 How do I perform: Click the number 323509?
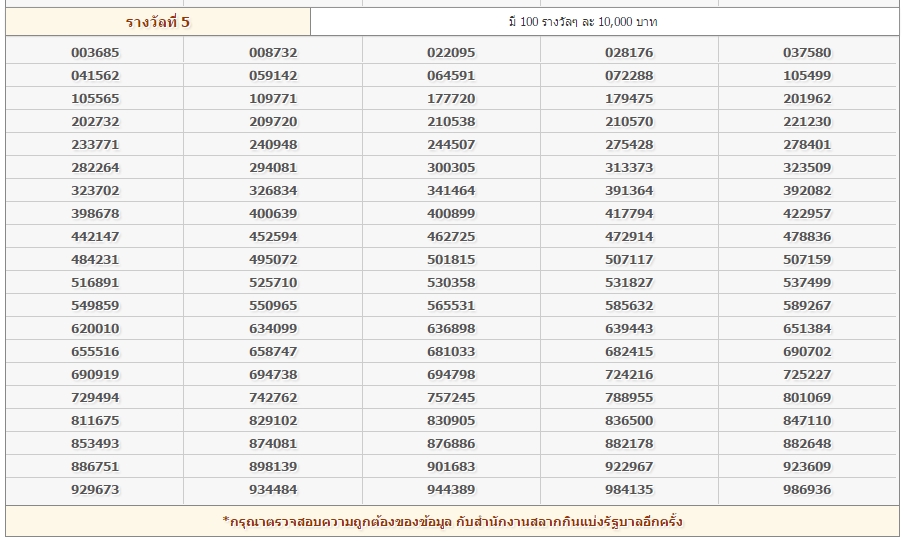(807, 168)
